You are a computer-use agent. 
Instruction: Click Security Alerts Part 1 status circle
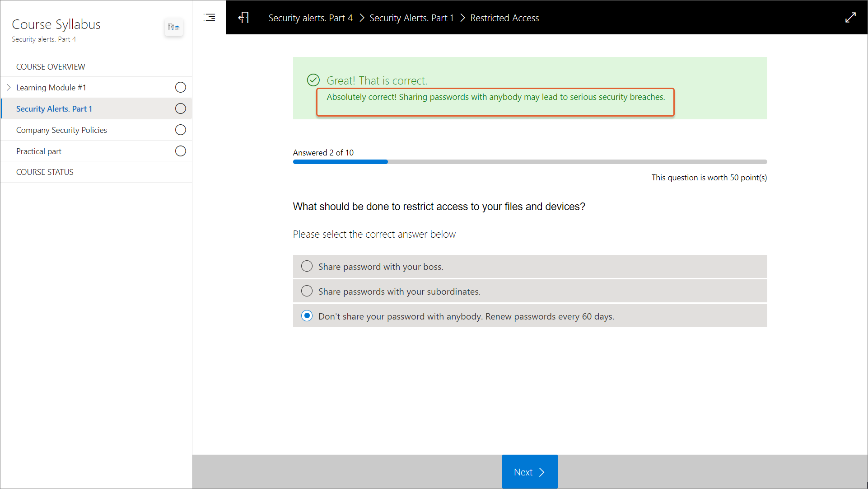pyautogui.click(x=180, y=108)
